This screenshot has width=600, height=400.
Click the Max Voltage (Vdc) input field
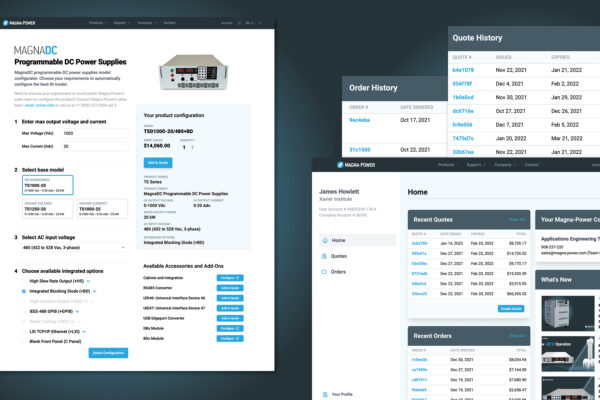(95, 133)
